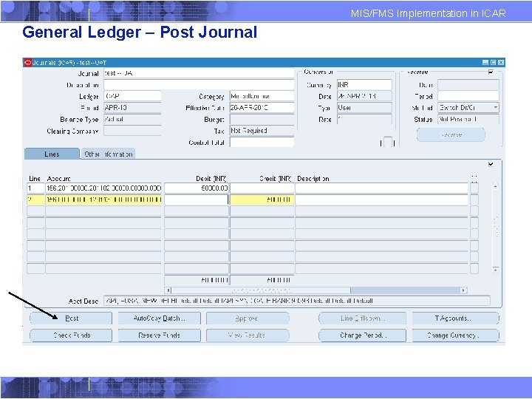This screenshot has height=399, width=532.
Task: Click horizontal scrollbar right arrow
Action: pos(463,290)
